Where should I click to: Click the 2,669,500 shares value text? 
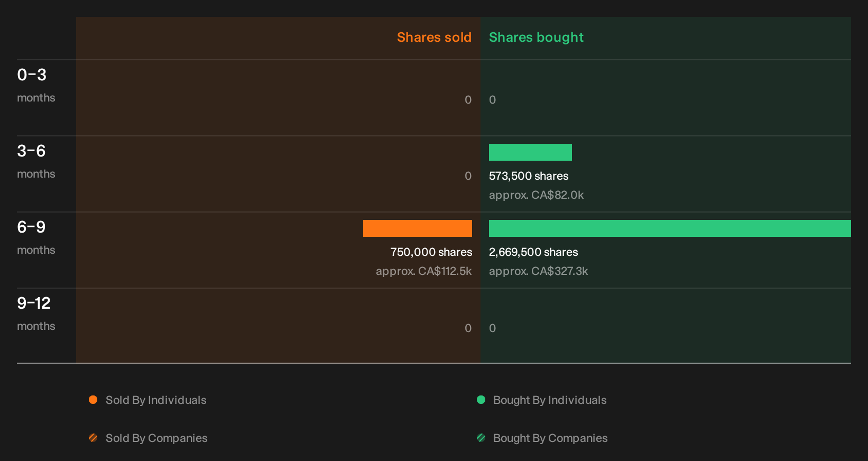(533, 252)
